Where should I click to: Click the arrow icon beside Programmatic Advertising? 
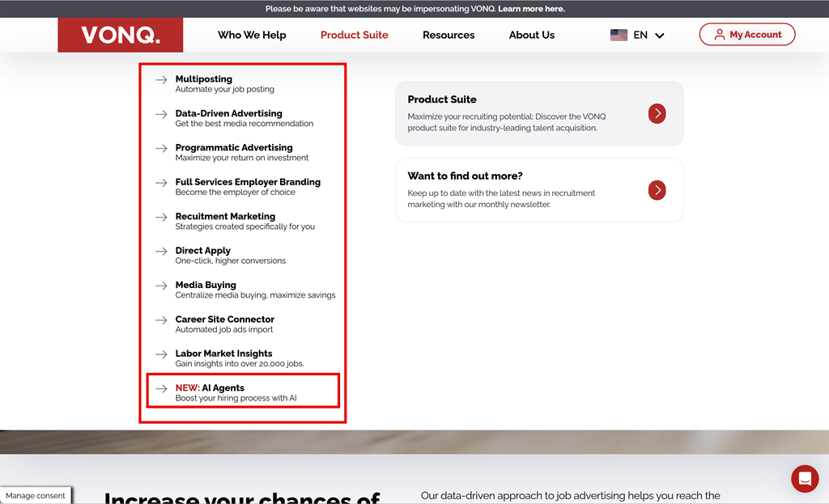[x=161, y=149]
